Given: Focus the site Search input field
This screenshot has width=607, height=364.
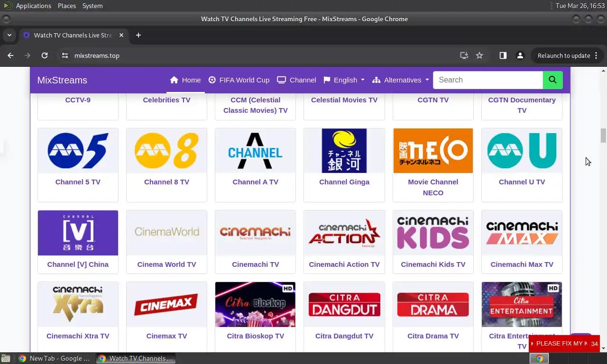Looking at the screenshot, I should point(488,80).
